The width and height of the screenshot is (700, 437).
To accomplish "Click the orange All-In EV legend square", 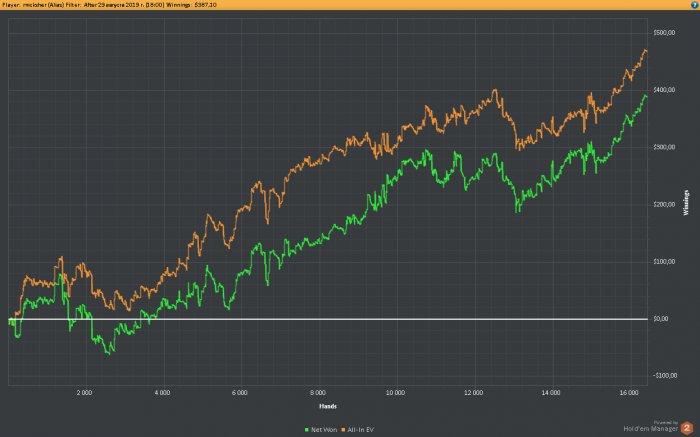I will tap(344, 430).
